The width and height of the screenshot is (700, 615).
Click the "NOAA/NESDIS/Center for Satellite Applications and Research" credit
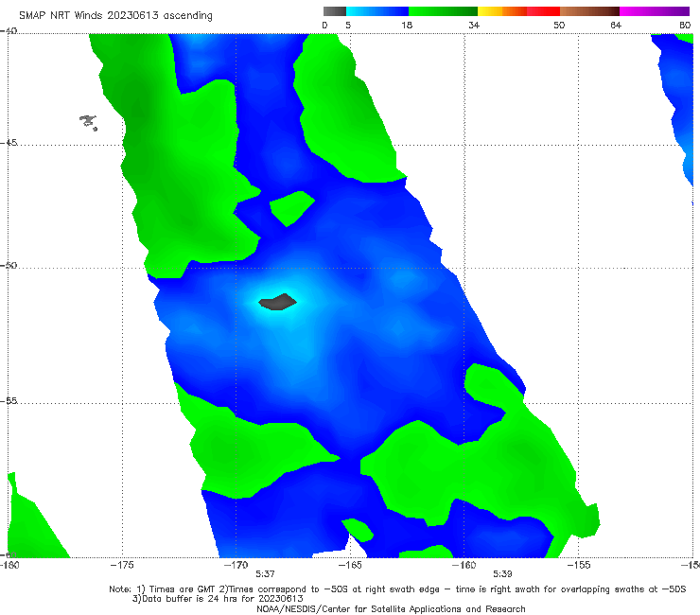[391, 609]
